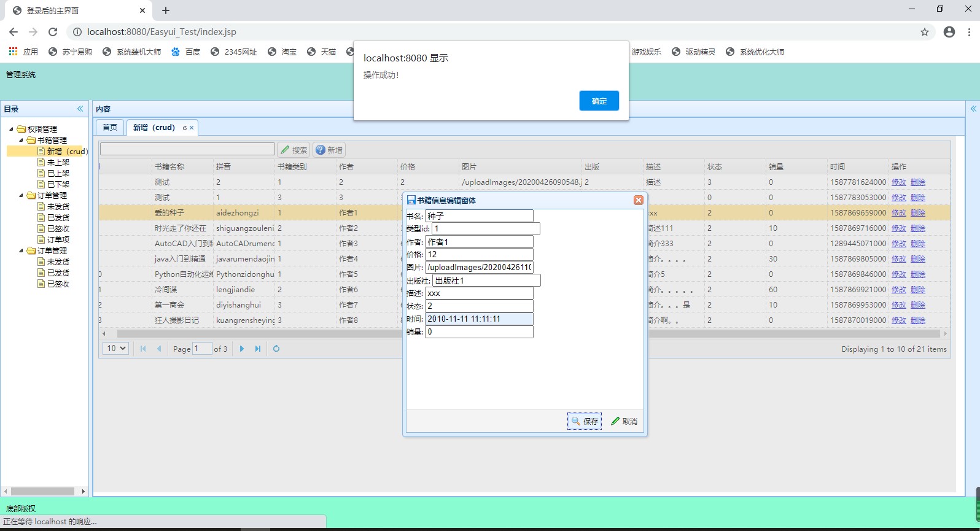
Task: Click 删除 link for 爱的种子 row
Action: coord(917,213)
